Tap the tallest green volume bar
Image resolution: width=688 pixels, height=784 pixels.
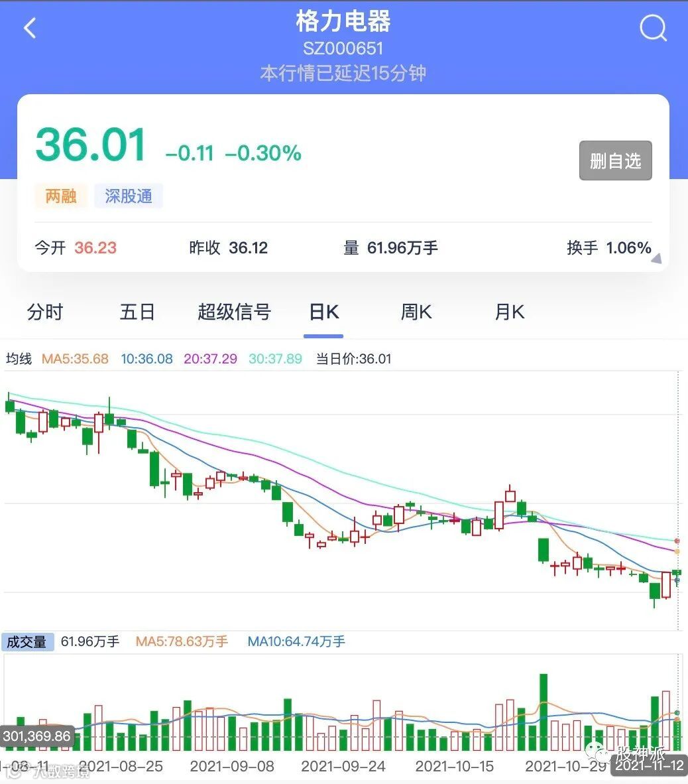[x=543, y=712]
